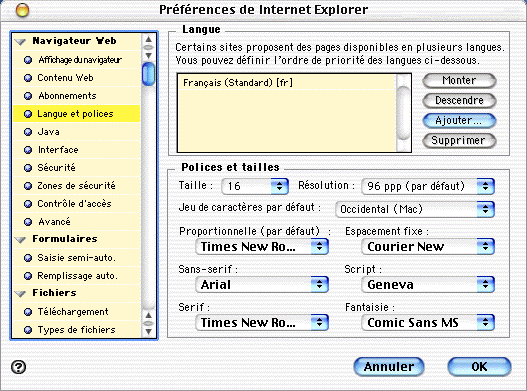
Task: Click the bullet icon beside Contenu Web
Action: pos(28,78)
